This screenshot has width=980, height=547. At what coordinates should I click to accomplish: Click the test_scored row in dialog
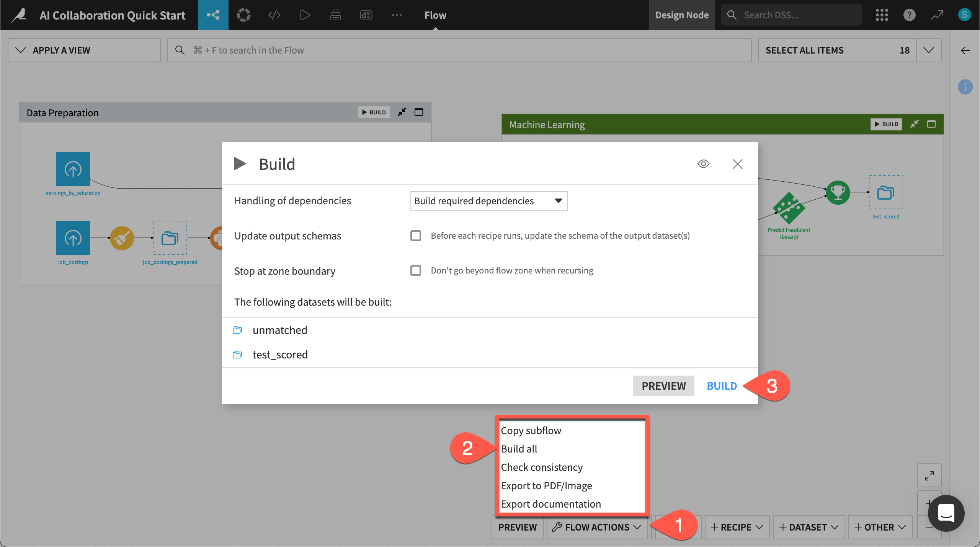pos(490,355)
